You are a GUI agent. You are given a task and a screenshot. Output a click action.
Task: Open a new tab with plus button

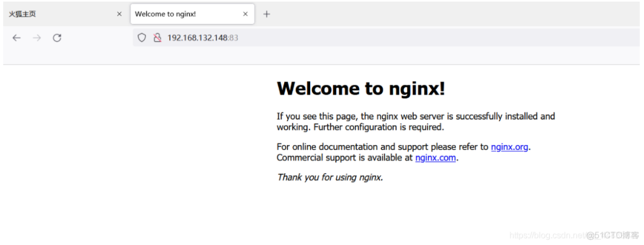267,14
